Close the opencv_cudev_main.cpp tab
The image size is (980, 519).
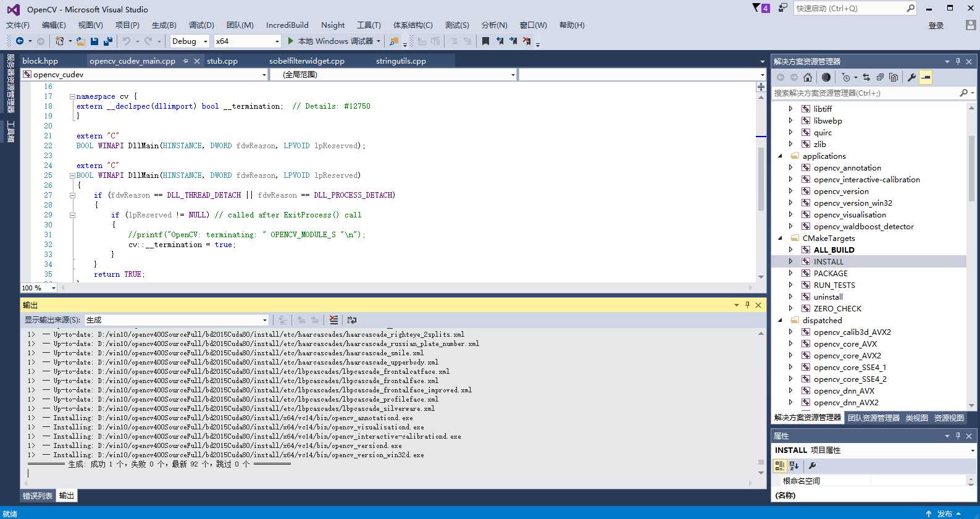[x=197, y=61]
